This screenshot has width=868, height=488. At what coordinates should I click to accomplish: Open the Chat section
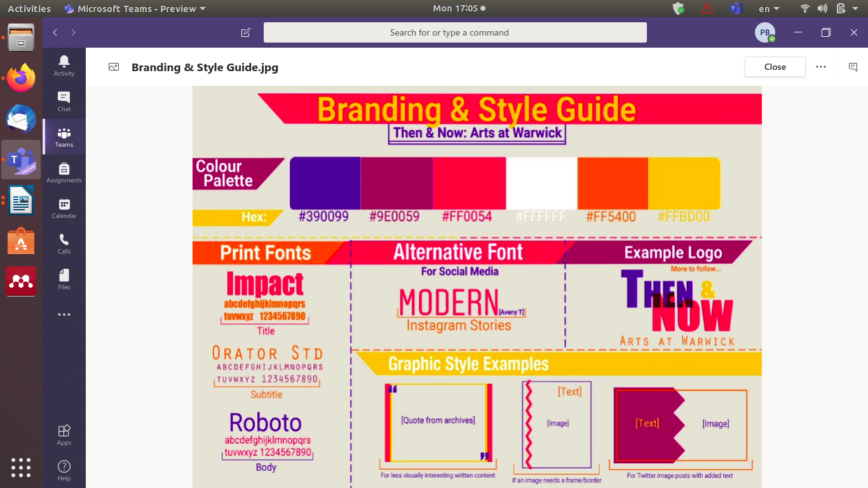coord(64,101)
